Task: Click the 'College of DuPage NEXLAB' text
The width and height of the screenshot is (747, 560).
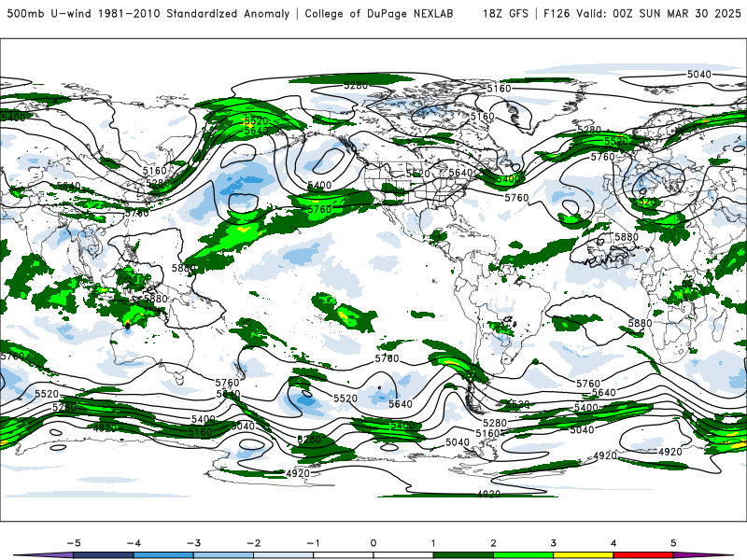Action: (379, 14)
